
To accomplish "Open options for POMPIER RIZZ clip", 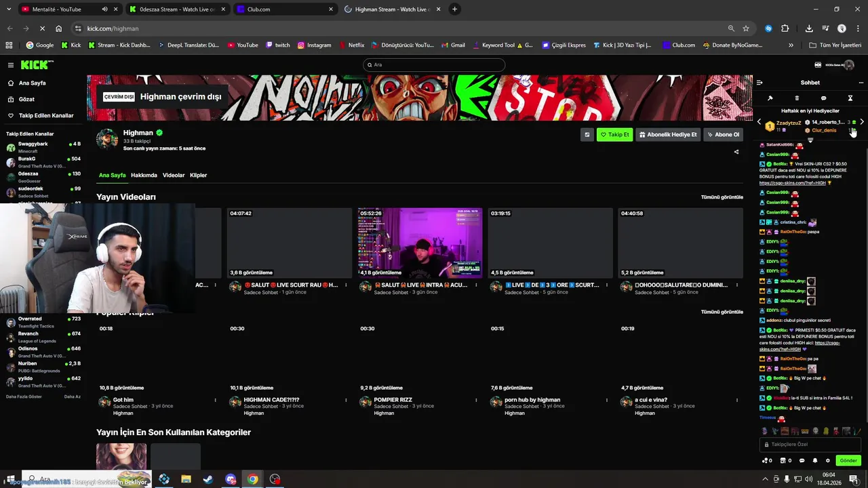I will [476, 400].
